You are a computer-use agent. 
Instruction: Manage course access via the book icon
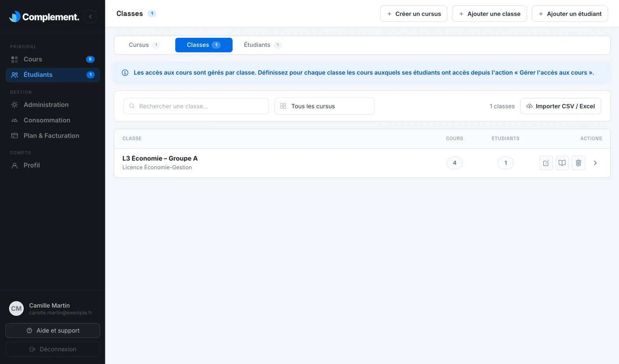click(562, 163)
